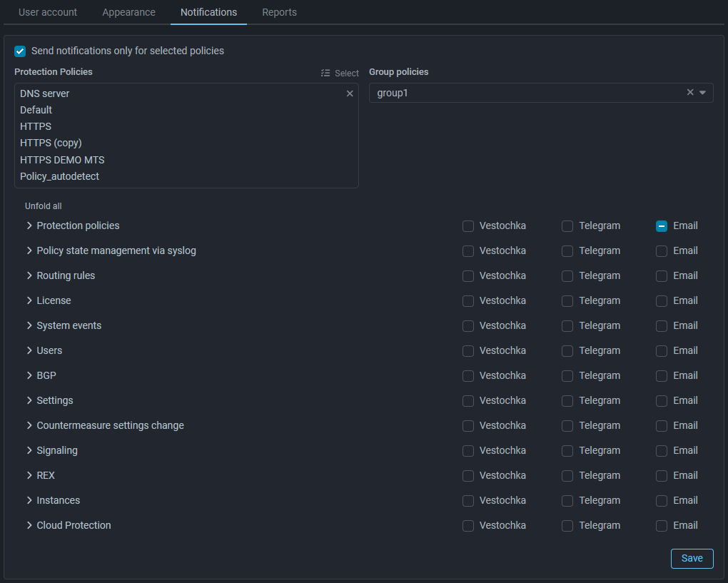Go to the Reports tab
The height and width of the screenshot is (583, 728).
coord(279,12)
